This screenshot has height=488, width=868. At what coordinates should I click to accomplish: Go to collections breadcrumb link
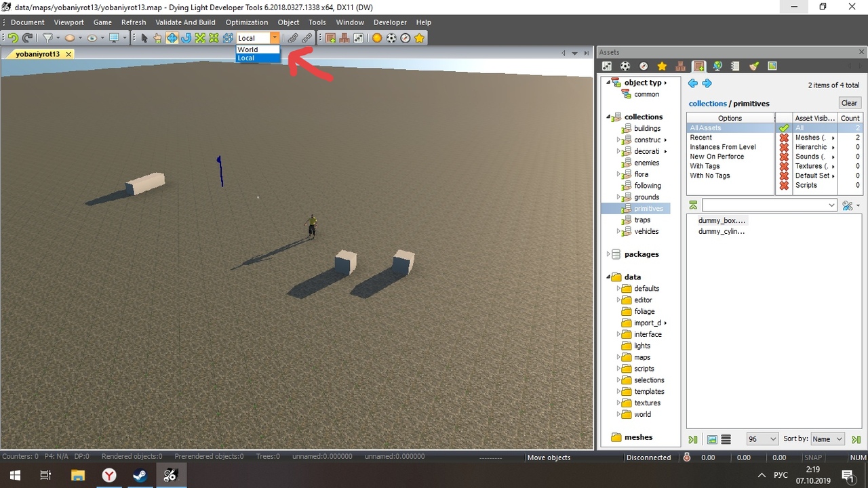point(707,104)
